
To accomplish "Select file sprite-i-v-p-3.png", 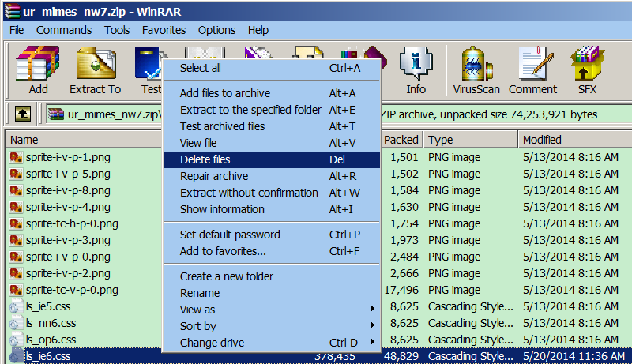I will [x=68, y=240].
